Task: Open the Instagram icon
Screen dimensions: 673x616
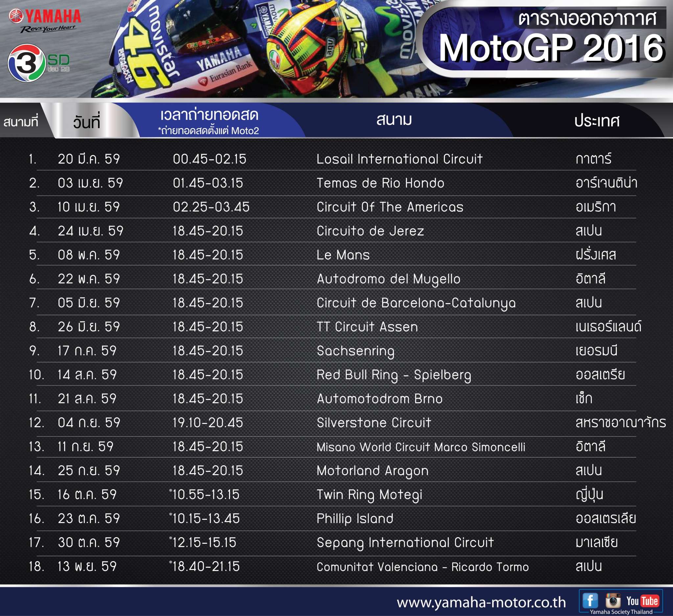Action: pyautogui.click(x=613, y=600)
